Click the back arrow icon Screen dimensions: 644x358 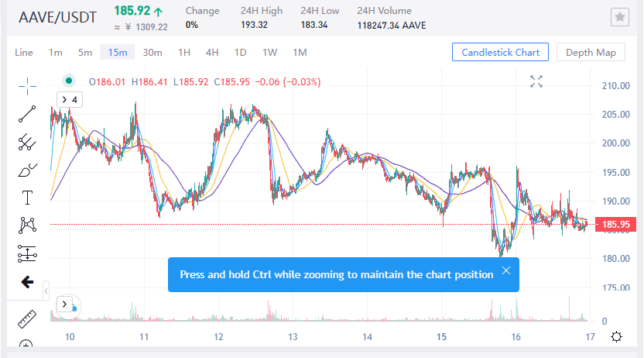coord(27,282)
